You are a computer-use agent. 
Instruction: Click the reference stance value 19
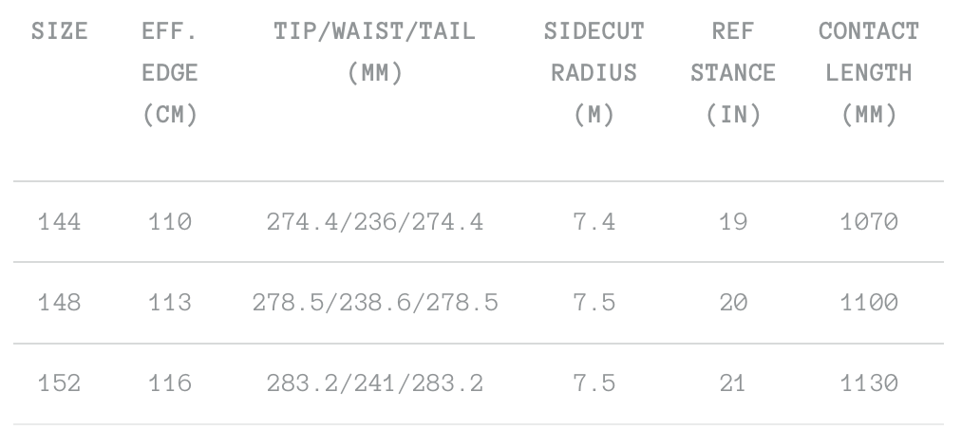tap(732, 223)
